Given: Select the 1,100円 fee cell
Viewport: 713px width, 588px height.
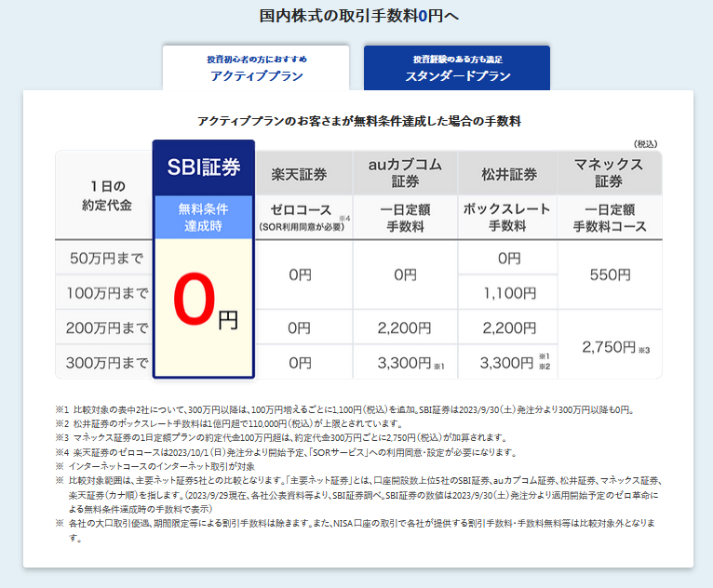Looking at the screenshot, I should pyautogui.click(x=508, y=293).
